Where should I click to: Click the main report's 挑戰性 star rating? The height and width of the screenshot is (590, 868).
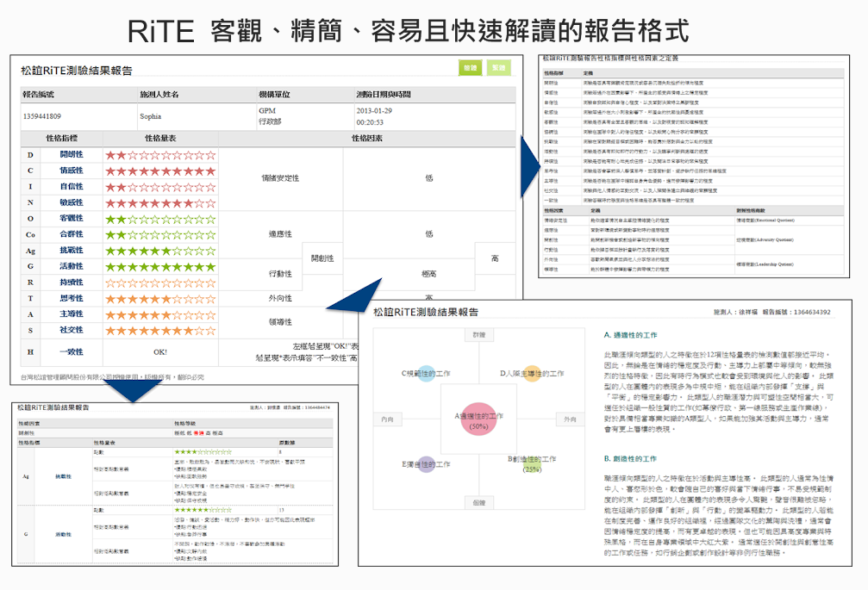(x=160, y=251)
